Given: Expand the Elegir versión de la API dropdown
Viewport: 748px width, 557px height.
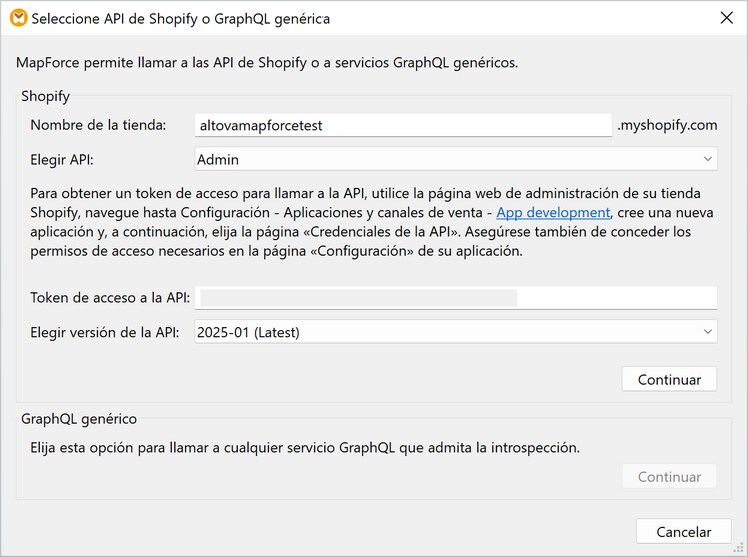Looking at the screenshot, I should tap(456, 332).
